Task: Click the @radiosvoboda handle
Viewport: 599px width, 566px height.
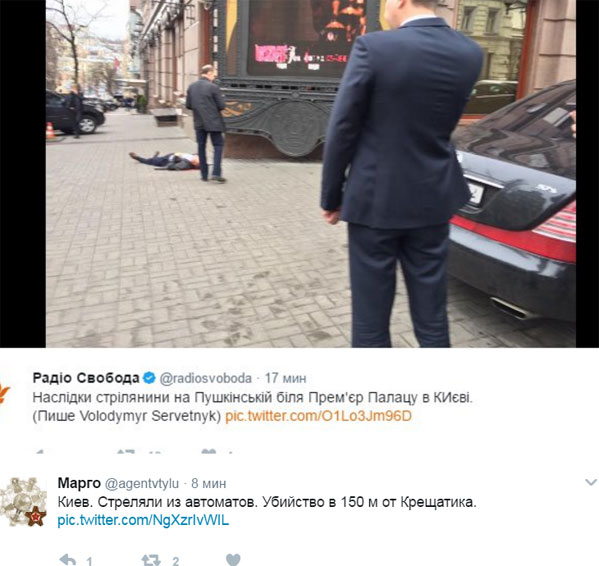Action: pyautogui.click(x=206, y=378)
